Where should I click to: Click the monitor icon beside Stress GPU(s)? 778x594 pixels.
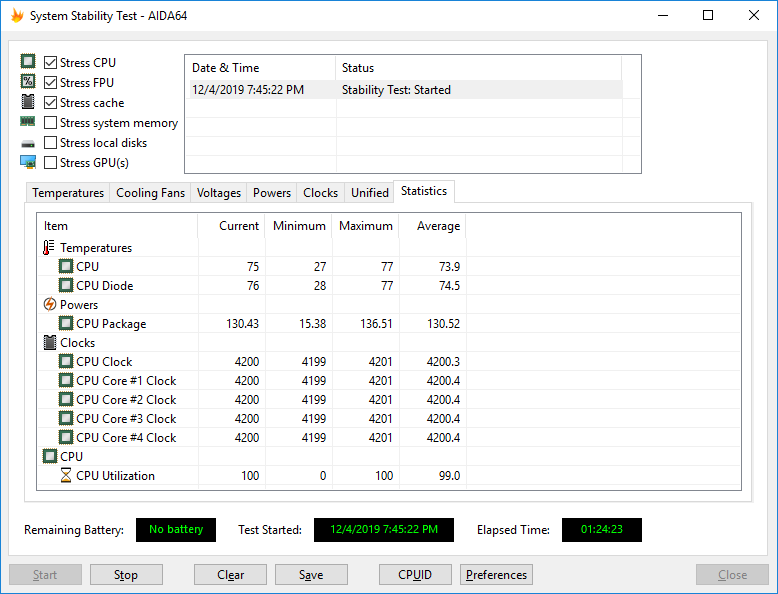pos(28,162)
